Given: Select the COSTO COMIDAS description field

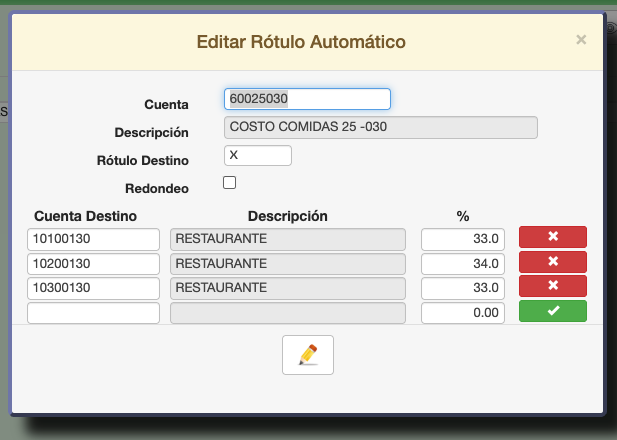Looking at the screenshot, I should click(381, 128).
